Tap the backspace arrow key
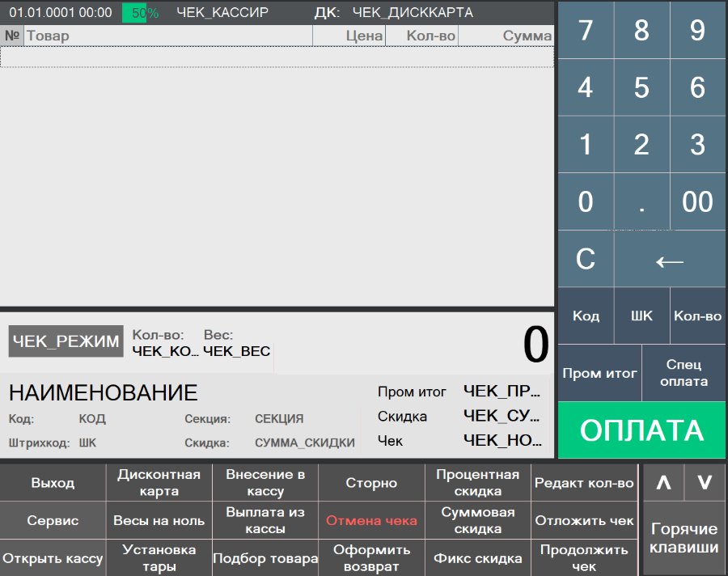Screen dimensions: 728x576 point(670,258)
